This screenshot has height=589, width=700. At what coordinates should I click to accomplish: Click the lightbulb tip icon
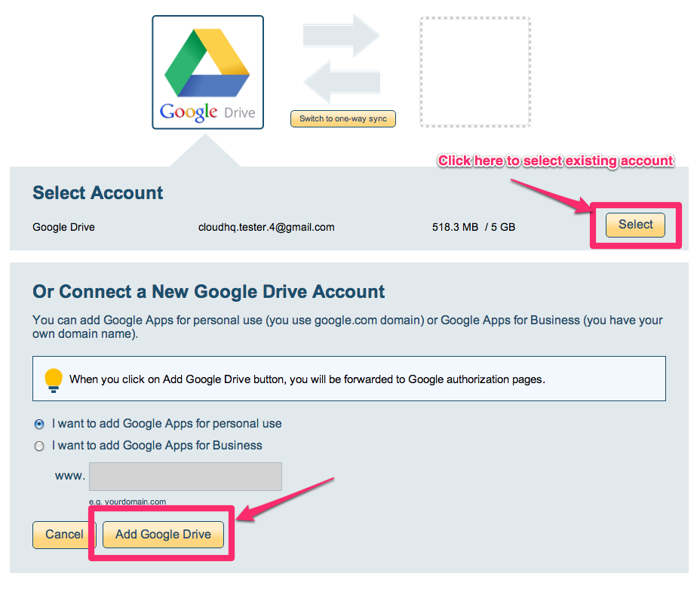click(54, 380)
